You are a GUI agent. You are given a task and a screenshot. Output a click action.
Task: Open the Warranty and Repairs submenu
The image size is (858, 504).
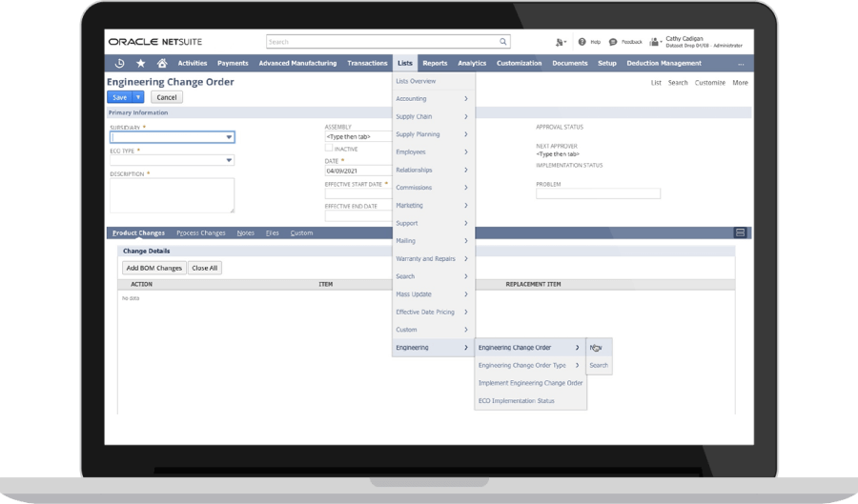[x=433, y=258]
